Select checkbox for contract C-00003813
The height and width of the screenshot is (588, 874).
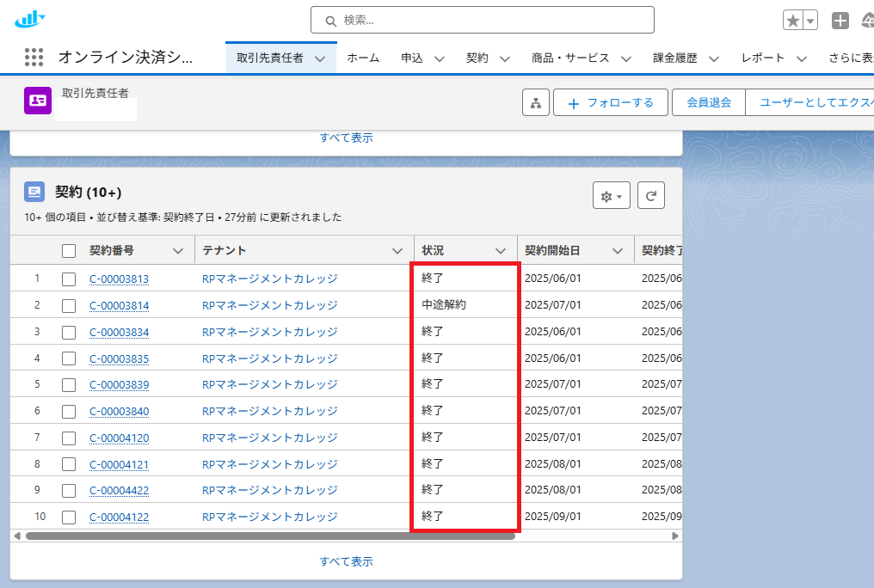[69, 279]
